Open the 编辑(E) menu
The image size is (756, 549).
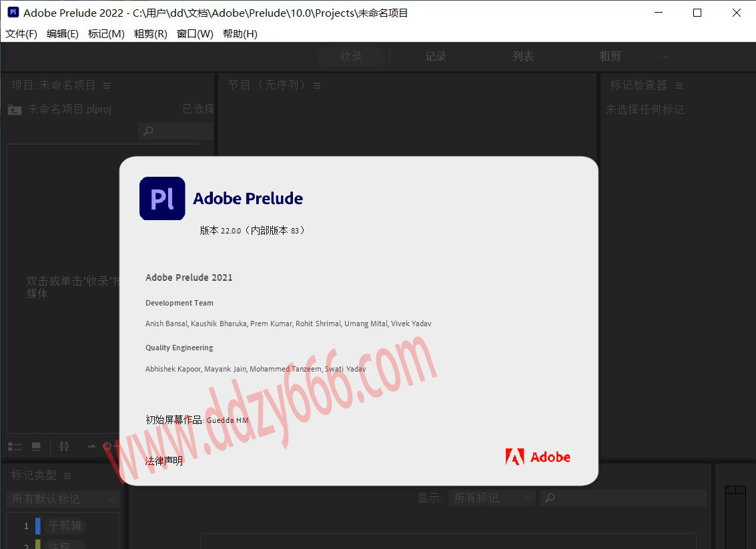click(63, 34)
